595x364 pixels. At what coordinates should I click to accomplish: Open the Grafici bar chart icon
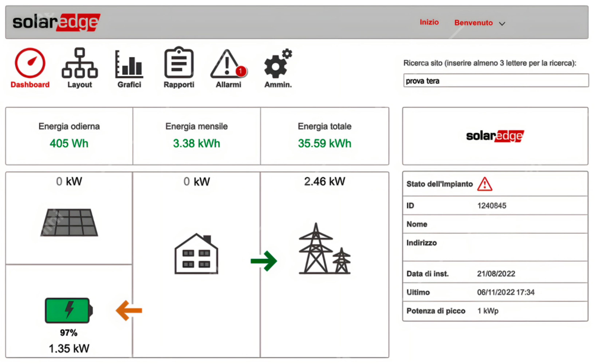[129, 64]
